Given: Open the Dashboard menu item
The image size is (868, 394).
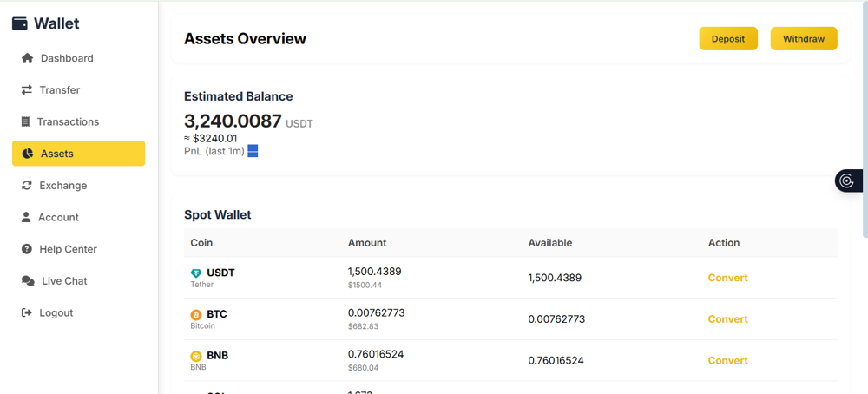Looking at the screenshot, I should tap(79, 58).
